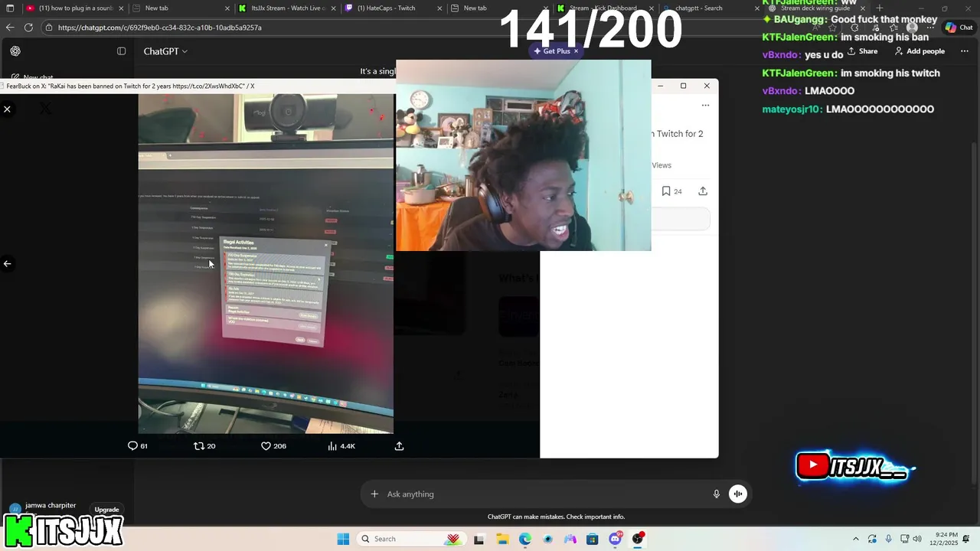Open Microsoft Store from the taskbar
This screenshot has width=980, height=551.
point(592,539)
